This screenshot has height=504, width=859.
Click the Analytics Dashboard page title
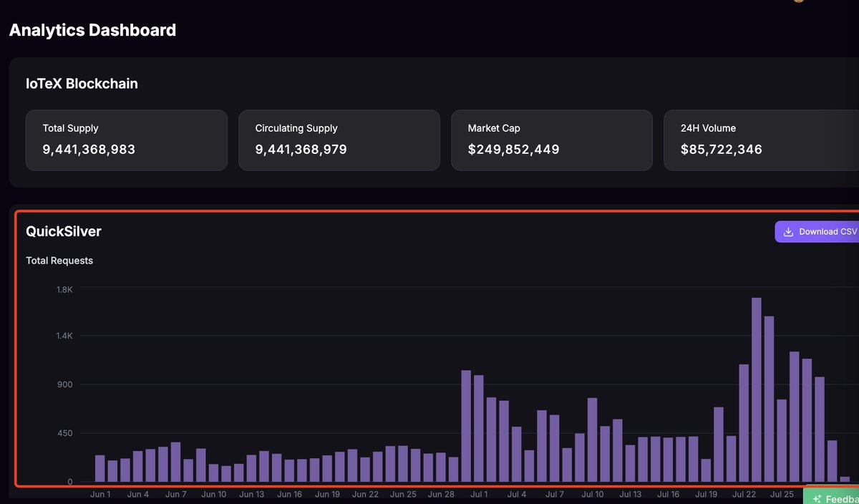click(x=92, y=30)
